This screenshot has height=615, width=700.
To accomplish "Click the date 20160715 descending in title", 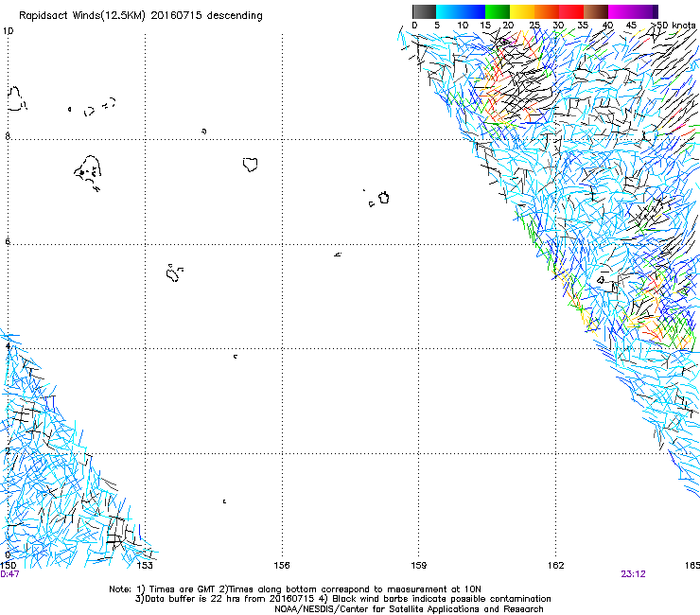I will click(207, 16).
